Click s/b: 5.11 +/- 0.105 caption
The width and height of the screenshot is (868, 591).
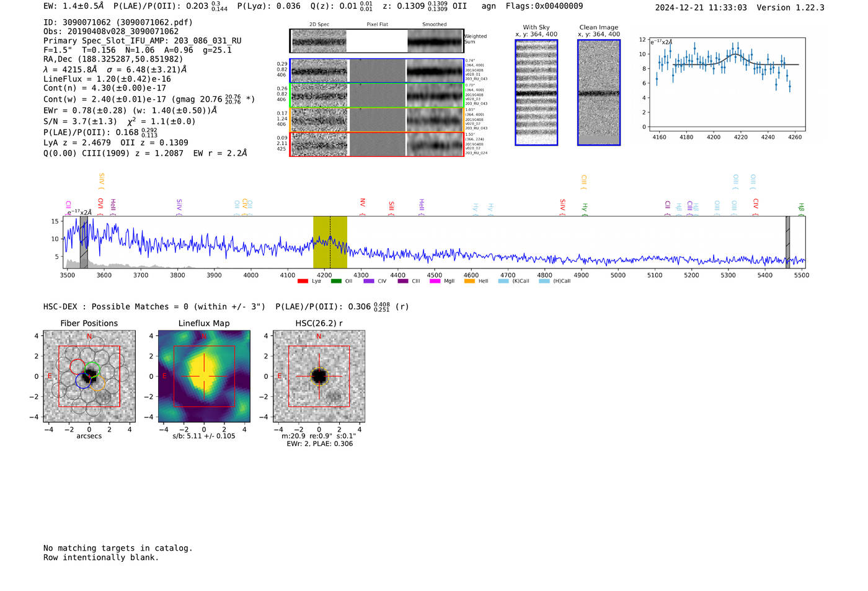(204, 436)
